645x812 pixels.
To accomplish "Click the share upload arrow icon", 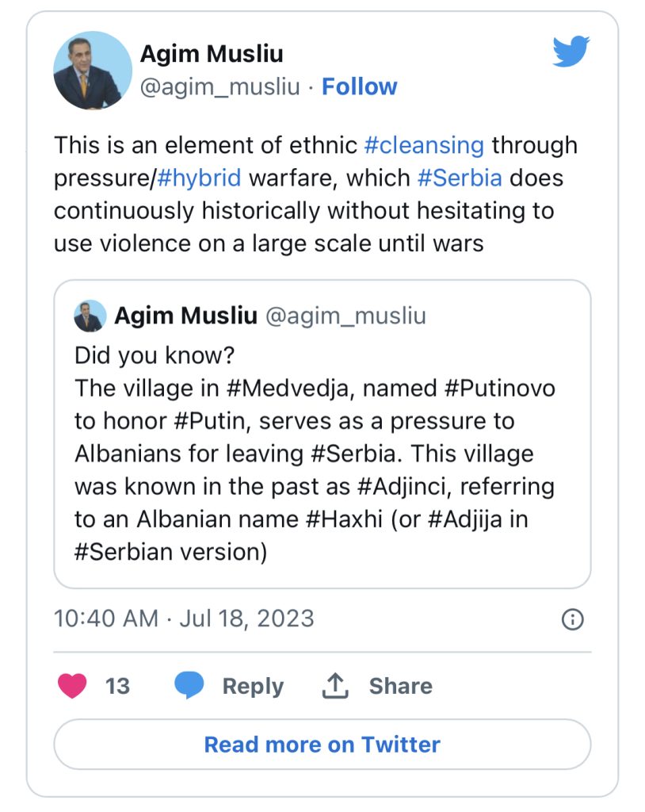I will pyautogui.click(x=335, y=686).
